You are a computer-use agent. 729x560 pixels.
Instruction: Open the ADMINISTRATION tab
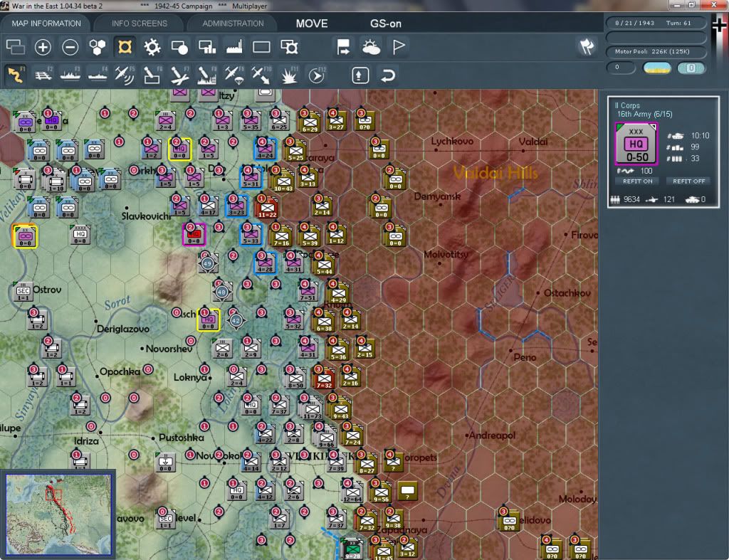[233, 23]
